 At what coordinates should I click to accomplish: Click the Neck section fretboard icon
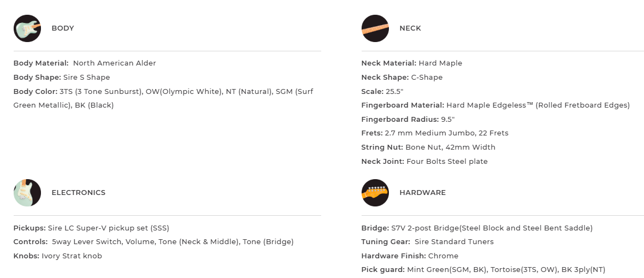coord(375,28)
